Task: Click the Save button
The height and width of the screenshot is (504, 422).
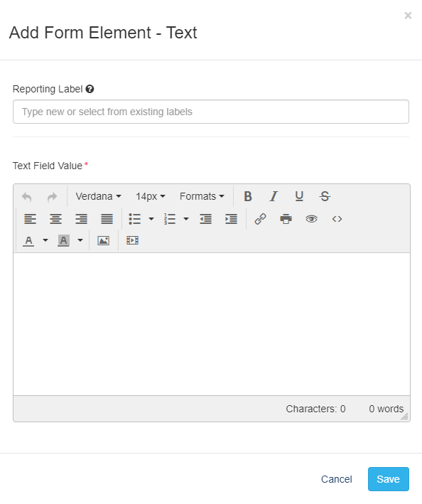Action: coord(389,479)
